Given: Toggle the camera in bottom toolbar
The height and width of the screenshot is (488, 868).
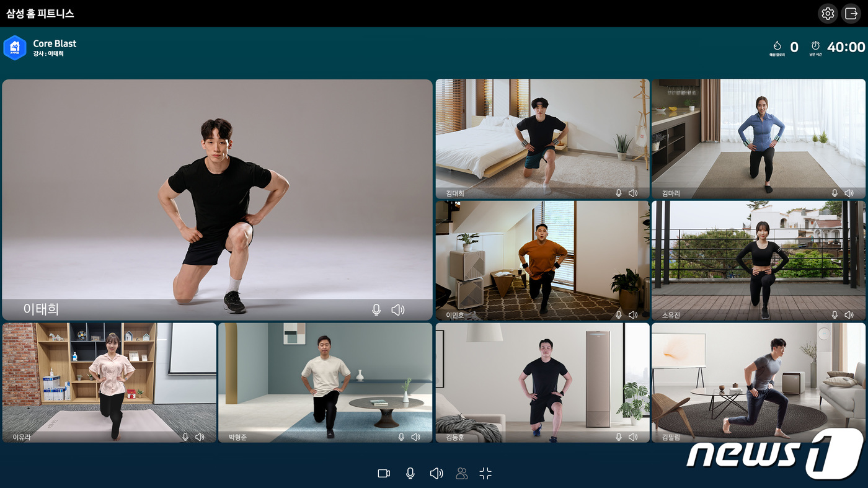Looking at the screenshot, I should pos(384,474).
